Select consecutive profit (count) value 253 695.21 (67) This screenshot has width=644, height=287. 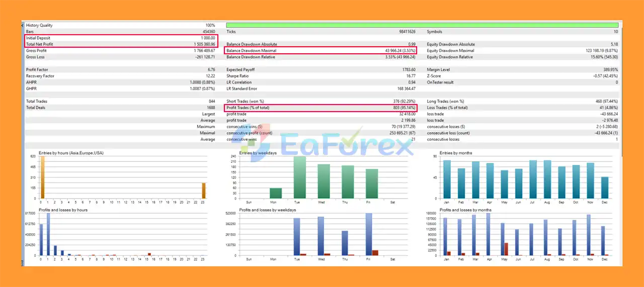tap(401, 133)
